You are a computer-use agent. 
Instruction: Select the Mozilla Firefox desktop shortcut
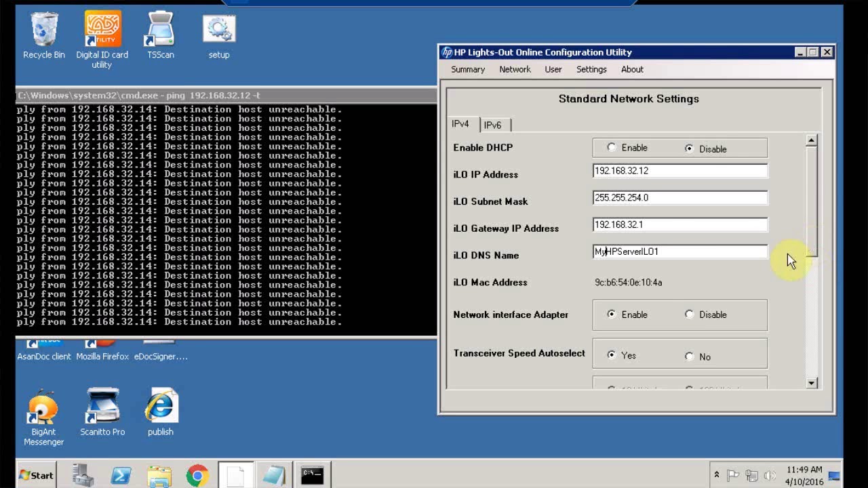click(102, 351)
